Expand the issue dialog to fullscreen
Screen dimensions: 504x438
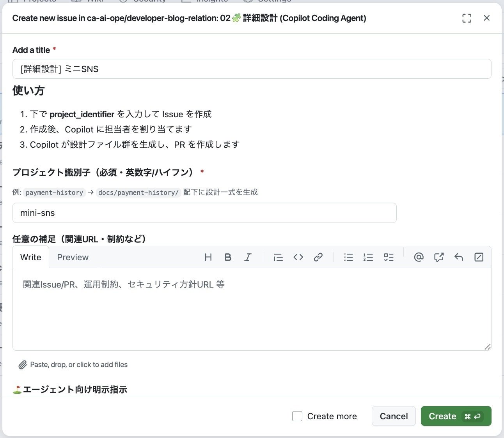pyautogui.click(x=467, y=18)
